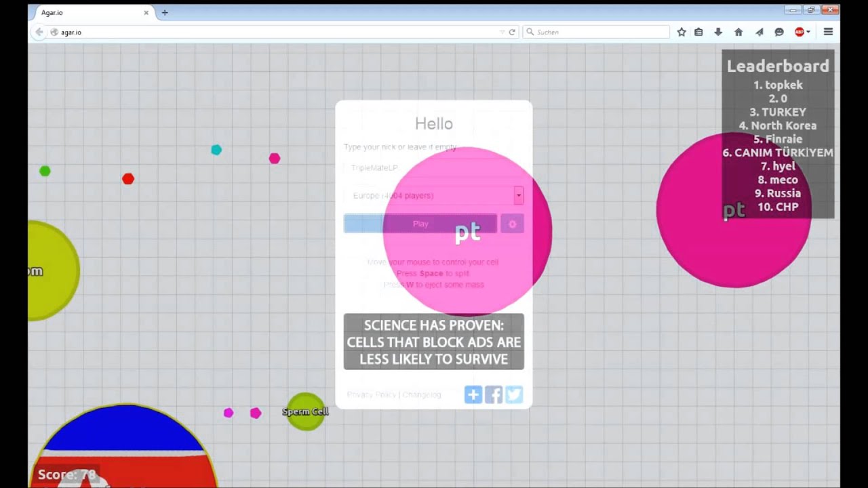Image resolution: width=868 pixels, height=488 pixels.
Task: Maximize the browser window
Action: click(x=811, y=9)
